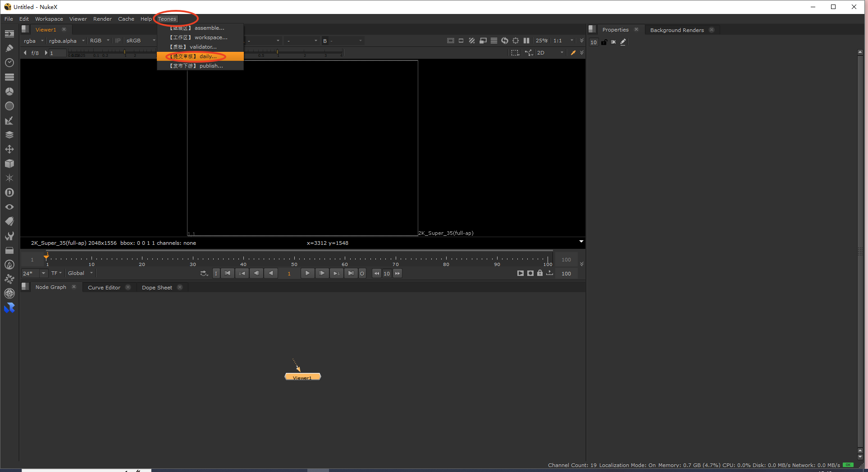Select the Viewer1 node in Node Graph
The width and height of the screenshot is (868, 472).
[x=302, y=377]
